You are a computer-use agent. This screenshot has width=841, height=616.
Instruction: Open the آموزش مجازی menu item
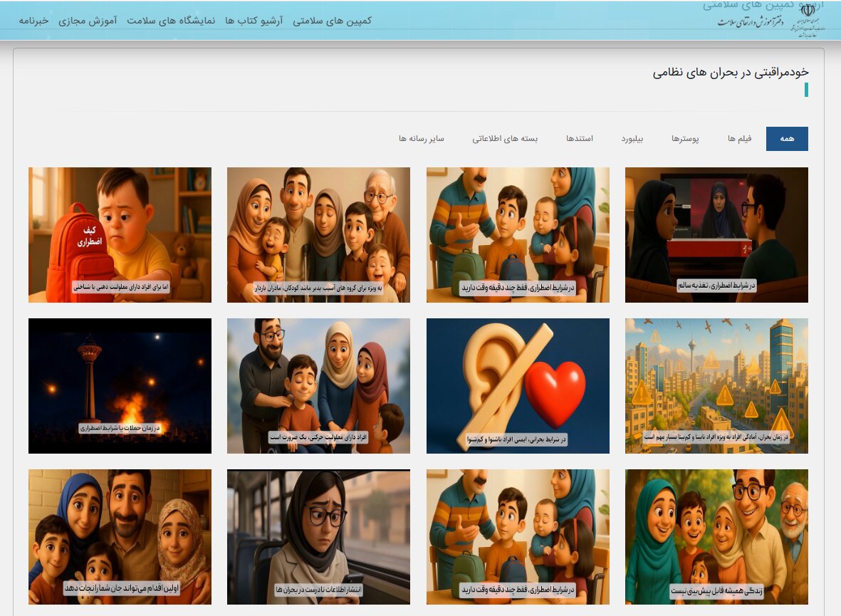pos(88,21)
